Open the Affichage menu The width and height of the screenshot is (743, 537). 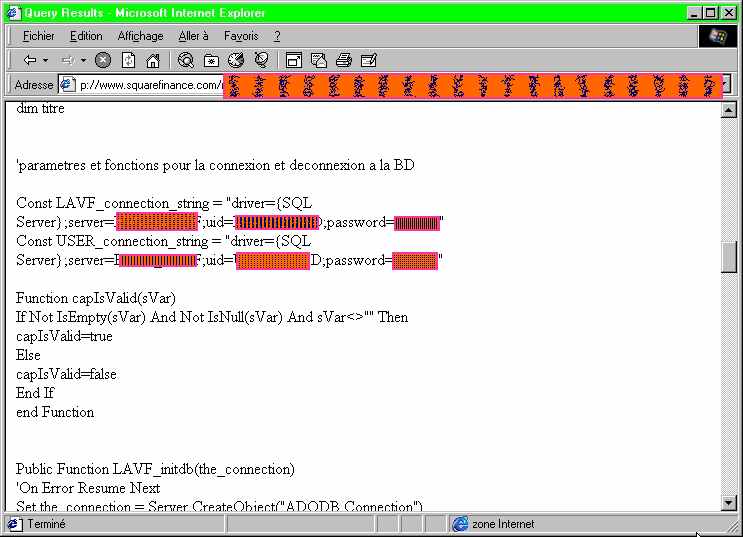click(140, 36)
